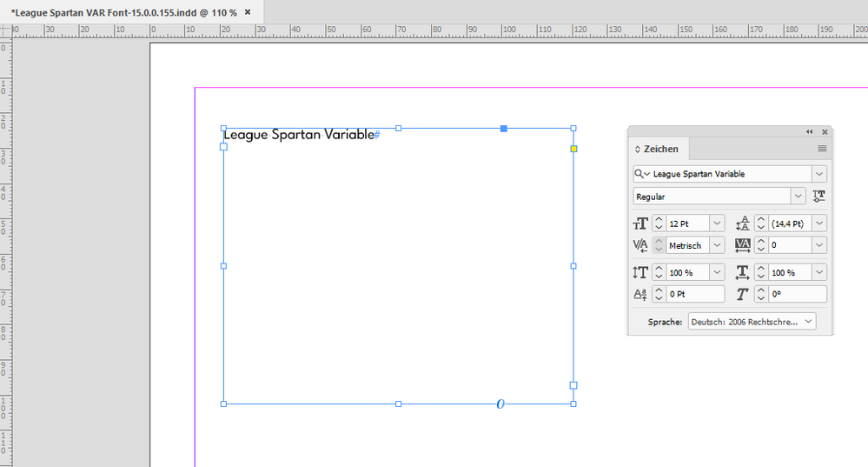Step the vertical scale 100 % value
This screenshot has height=467, width=868.
coord(659,272)
